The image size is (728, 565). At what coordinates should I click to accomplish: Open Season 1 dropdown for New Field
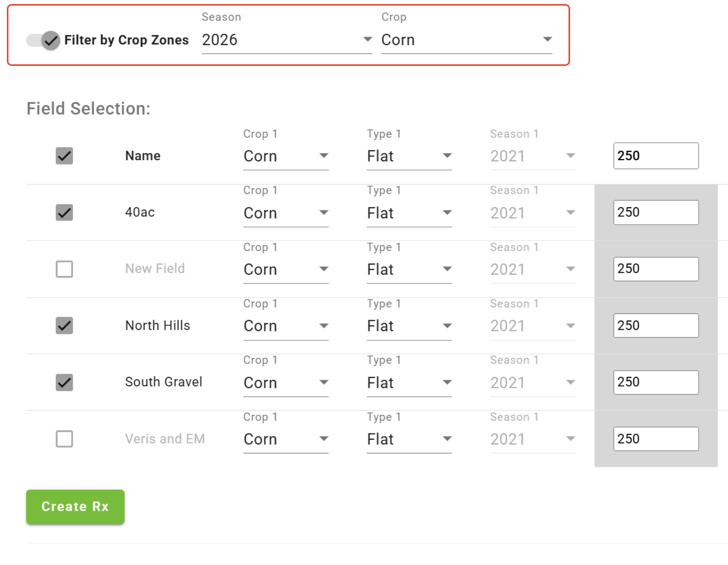532,269
